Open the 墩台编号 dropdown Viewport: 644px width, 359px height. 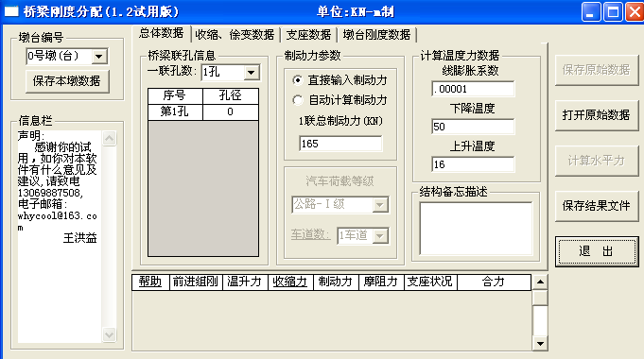(x=99, y=56)
